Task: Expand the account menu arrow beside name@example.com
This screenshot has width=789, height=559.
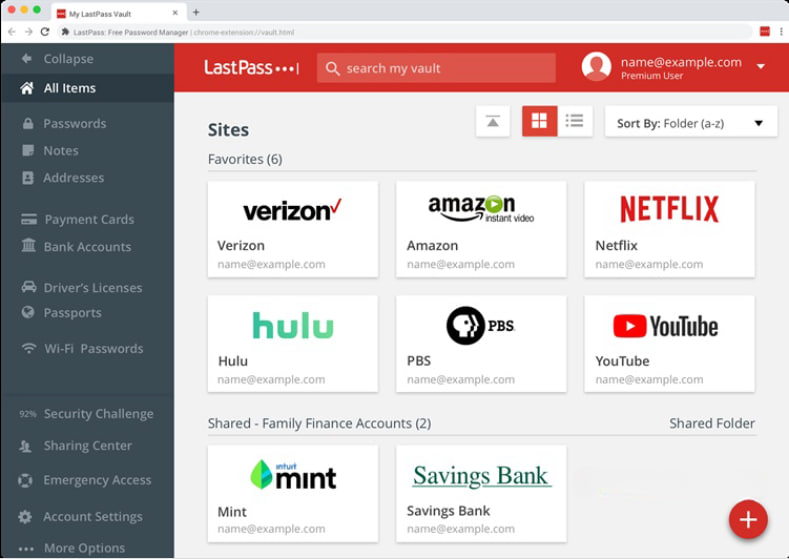Action: (761, 66)
